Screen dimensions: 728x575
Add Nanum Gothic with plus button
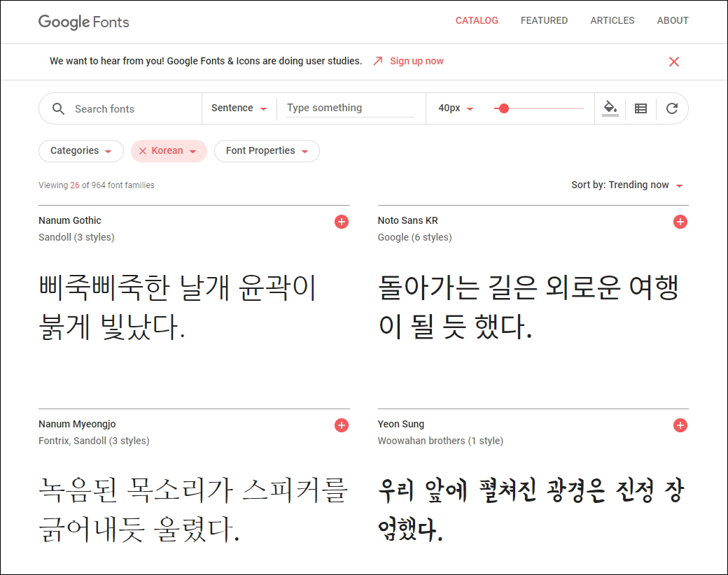342,222
